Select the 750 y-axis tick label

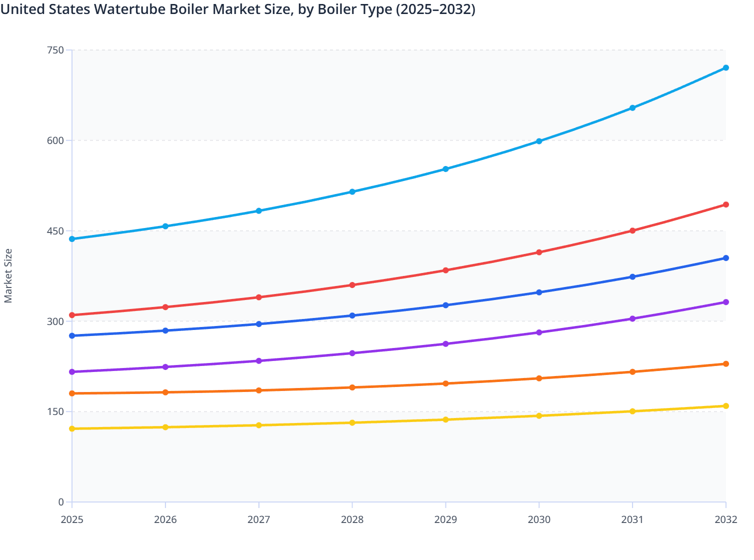coord(55,50)
